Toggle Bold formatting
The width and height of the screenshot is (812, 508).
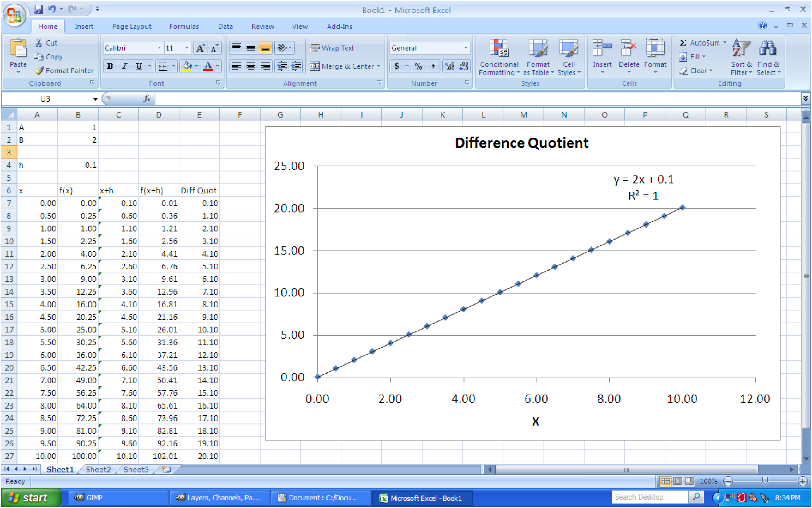pyautogui.click(x=110, y=66)
